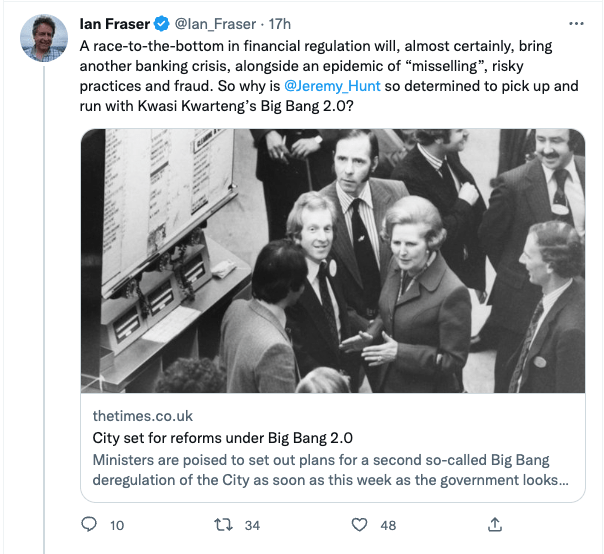
Task: Click the vertical thread line below avatar
Action: point(43,300)
